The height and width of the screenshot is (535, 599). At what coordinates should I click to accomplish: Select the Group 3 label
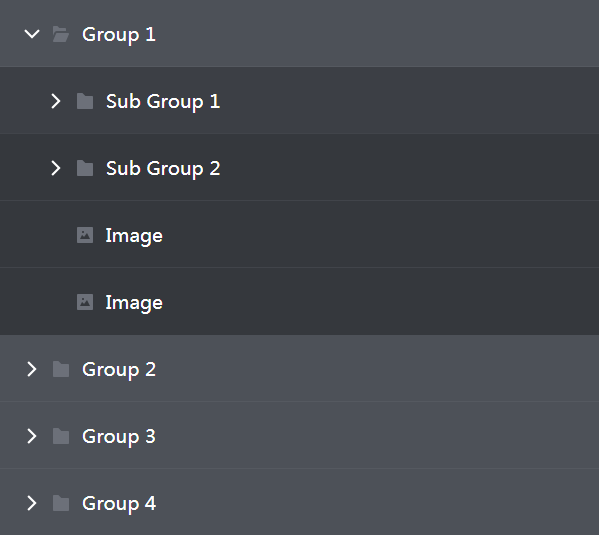point(119,437)
